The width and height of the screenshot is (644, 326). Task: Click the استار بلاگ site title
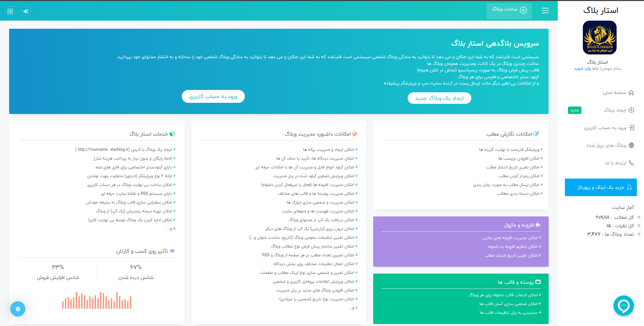601,10
